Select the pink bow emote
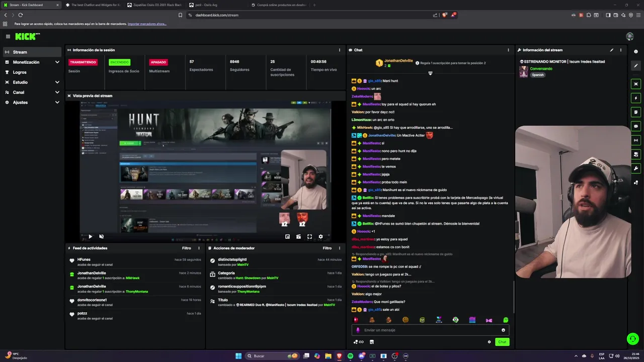Screen dimensions: 644x362 (489, 320)
